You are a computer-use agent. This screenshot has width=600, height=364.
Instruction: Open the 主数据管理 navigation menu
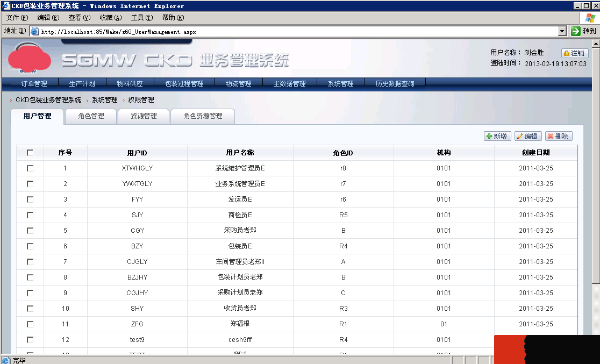(x=289, y=83)
